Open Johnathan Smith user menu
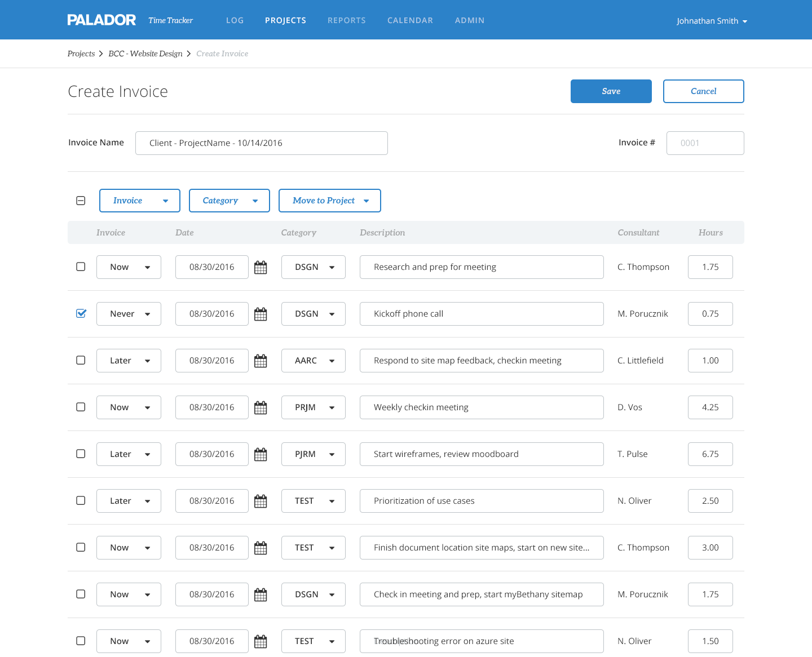 (712, 21)
